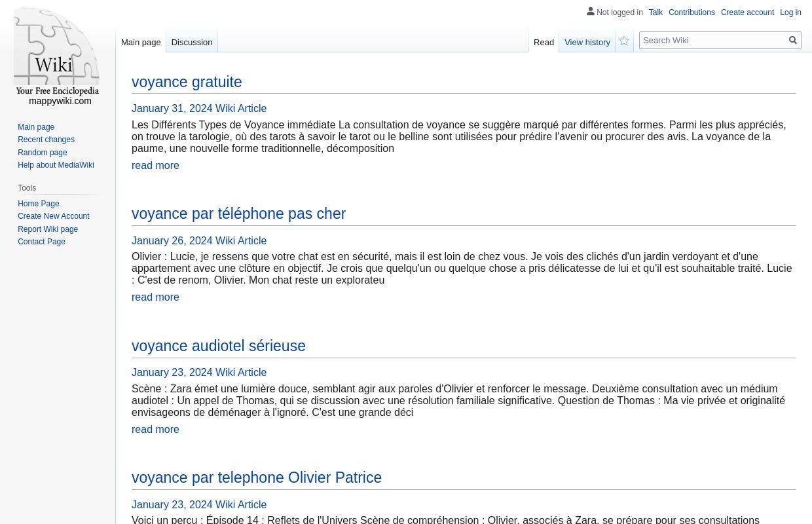
Task: Select the Read tab
Action: pos(544,42)
